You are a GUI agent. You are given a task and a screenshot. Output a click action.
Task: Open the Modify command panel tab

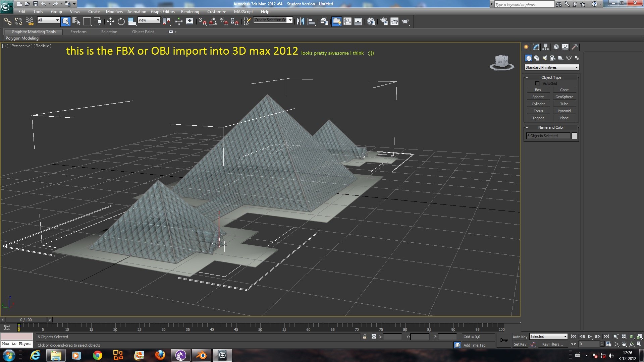click(536, 47)
